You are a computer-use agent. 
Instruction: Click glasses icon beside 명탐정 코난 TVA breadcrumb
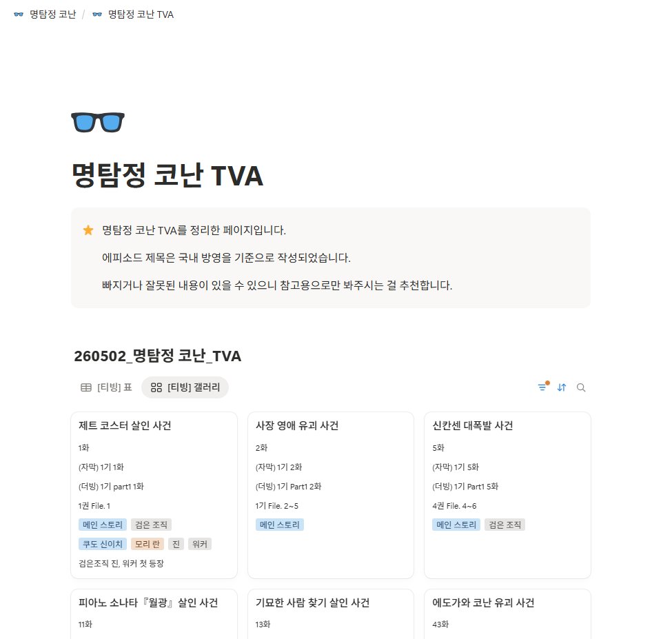coord(97,14)
